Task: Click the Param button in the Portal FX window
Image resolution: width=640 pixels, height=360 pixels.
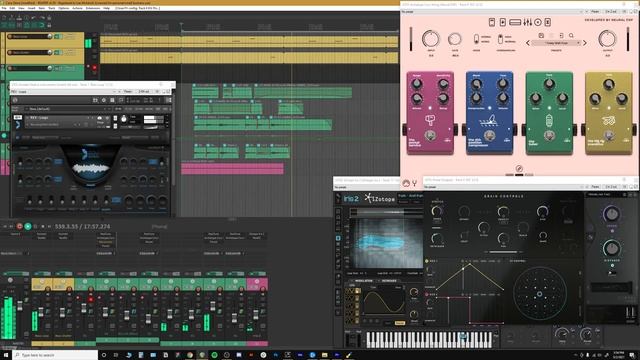Action: [x=596, y=187]
